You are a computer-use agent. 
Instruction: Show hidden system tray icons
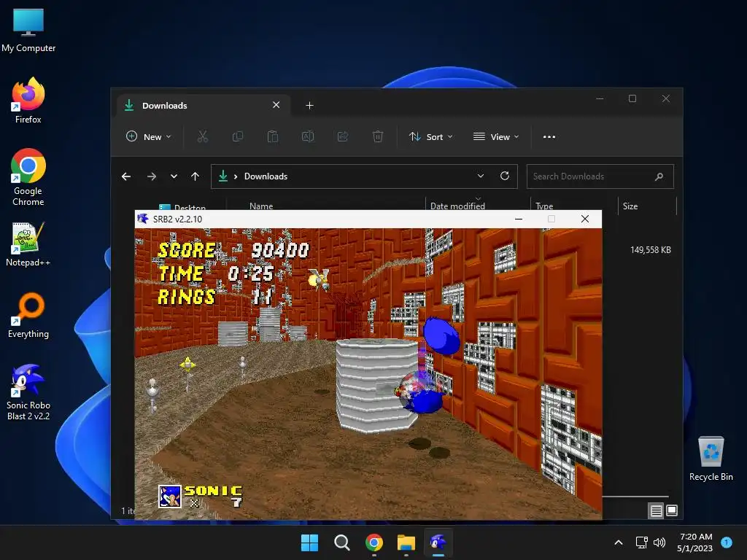pyautogui.click(x=619, y=542)
